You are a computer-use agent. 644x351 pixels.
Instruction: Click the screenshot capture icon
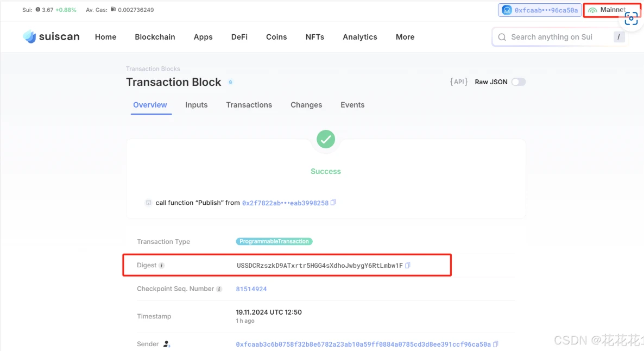click(x=631, y=18)
